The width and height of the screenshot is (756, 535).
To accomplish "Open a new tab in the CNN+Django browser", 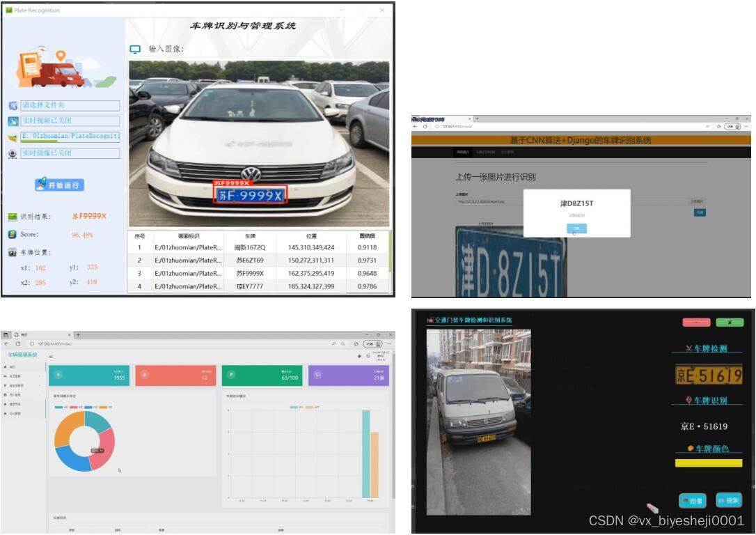I will coord(477,118).
